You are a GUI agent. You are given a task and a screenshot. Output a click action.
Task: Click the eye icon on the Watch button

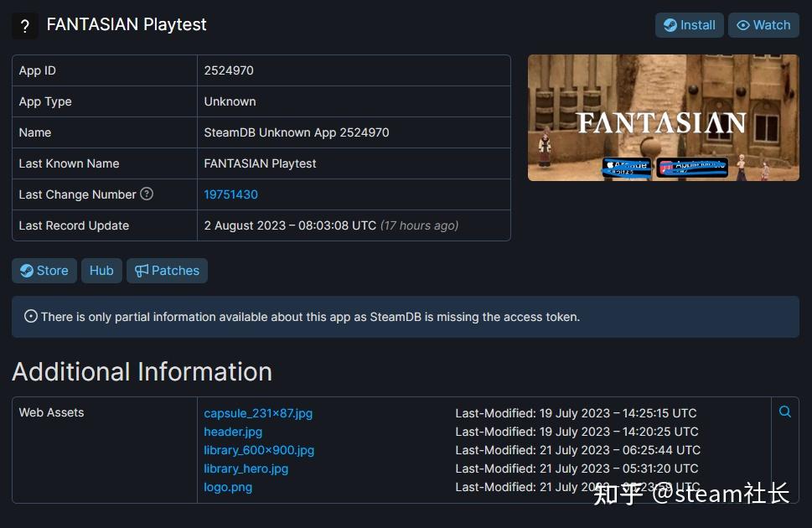pyautogui.click(x=745, y=25)
